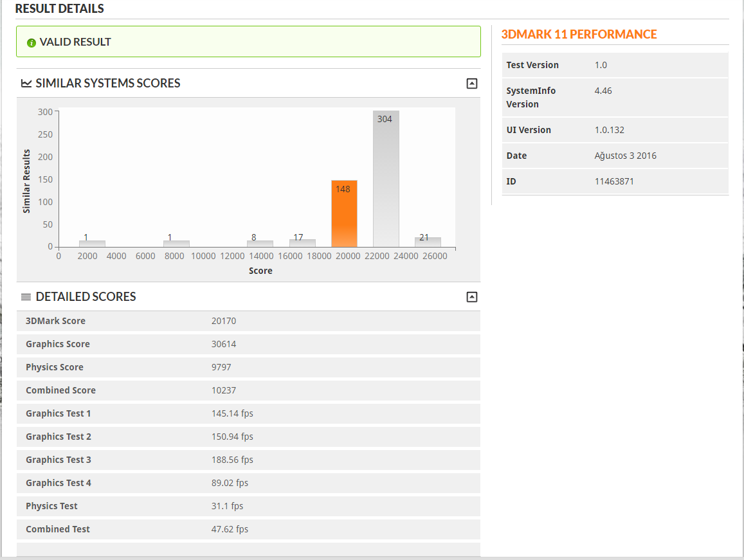Click the 3DMark Score row label
This screenshot has height=560, width=744.
[x=55, y=321]
